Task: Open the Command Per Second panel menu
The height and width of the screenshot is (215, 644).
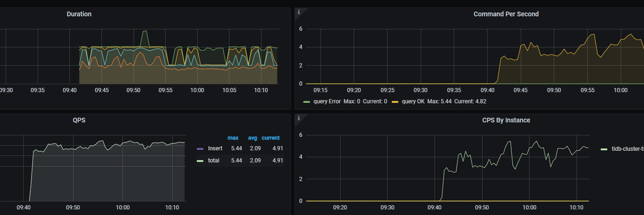Action: point(506,14)
